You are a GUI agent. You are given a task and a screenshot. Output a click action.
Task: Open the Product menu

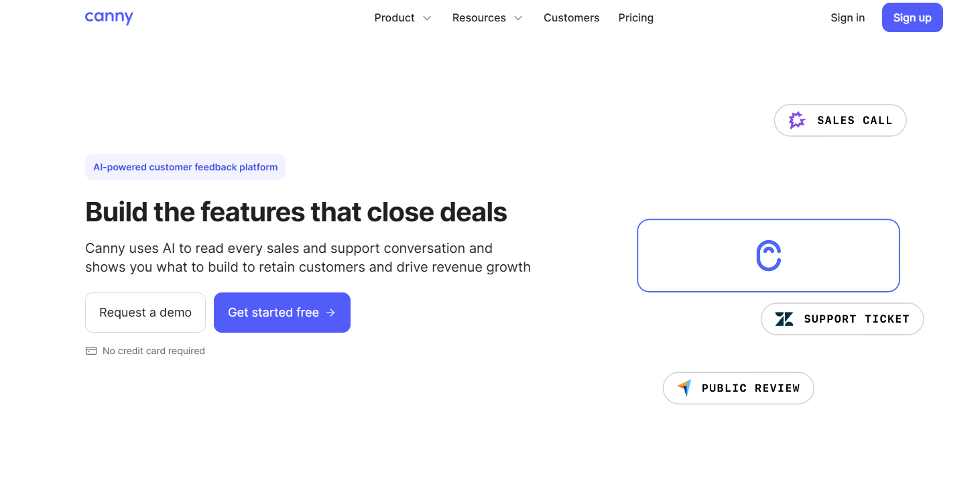[403, 18]
